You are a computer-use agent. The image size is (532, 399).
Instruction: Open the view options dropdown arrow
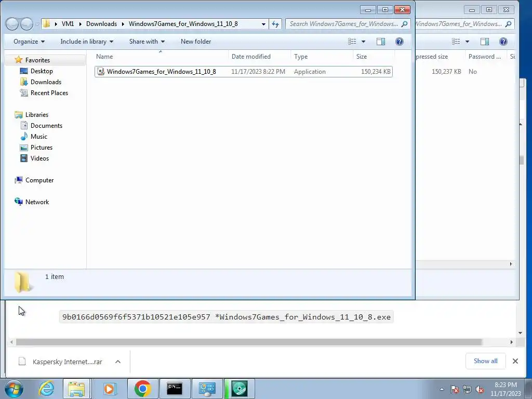[x=363, y=42]
